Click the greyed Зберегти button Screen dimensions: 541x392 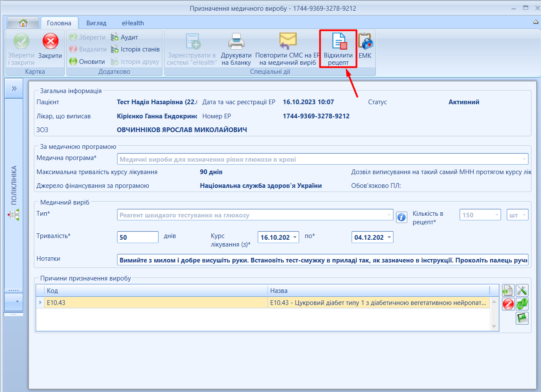[87, 37]
